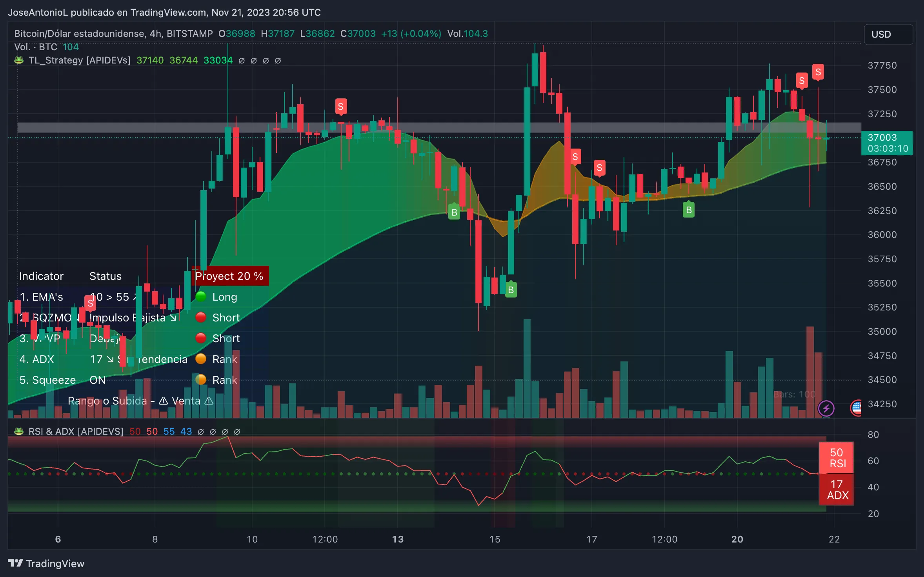
Task: Click the TradingView logo at bottom left
Action: 46,564
